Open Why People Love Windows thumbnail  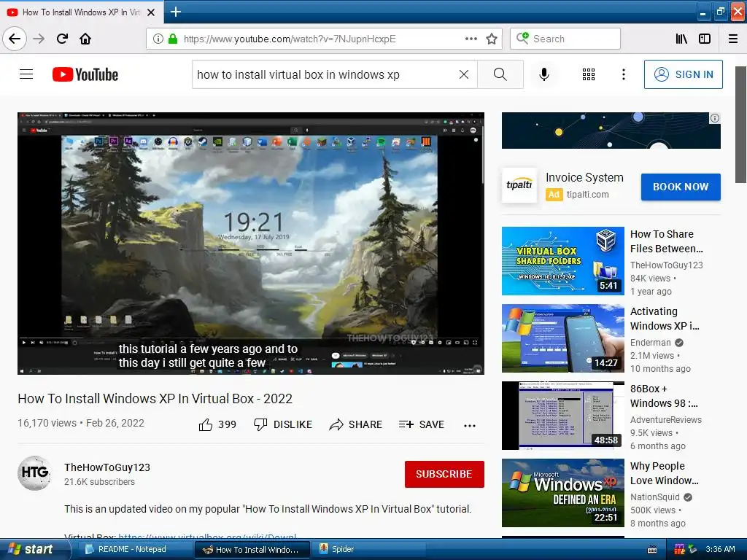point(562,493)
